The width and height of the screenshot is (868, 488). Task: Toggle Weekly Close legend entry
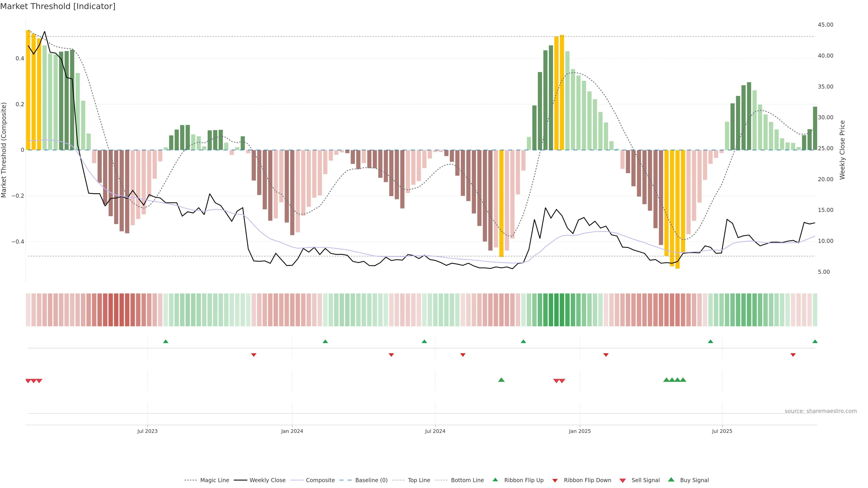[267, 480]
